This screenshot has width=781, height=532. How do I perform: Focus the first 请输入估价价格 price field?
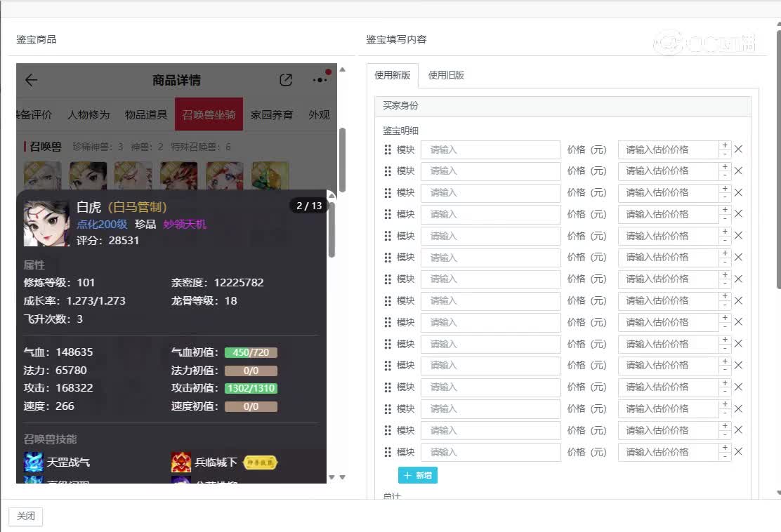(669, 149)
